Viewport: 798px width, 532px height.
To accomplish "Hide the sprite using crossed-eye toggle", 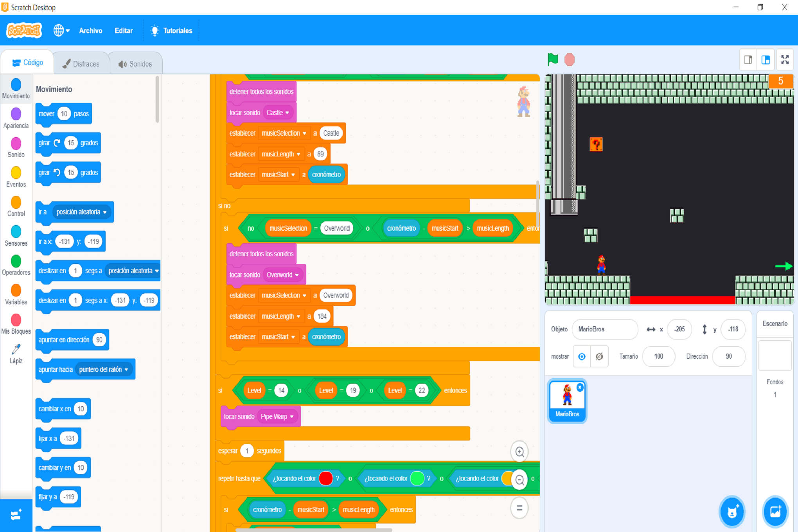I will tap(599, 356).
